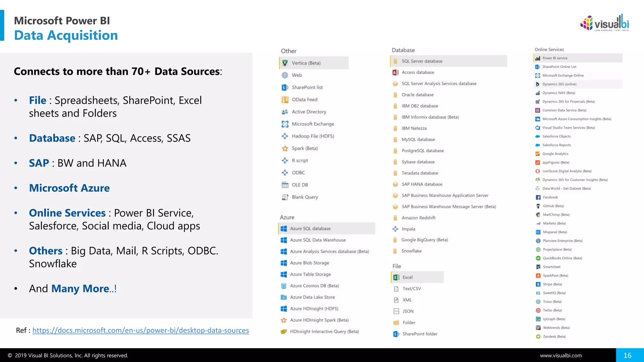Click the Azure SQL database Windows icon
Screen dimensions: 644x362
(284, 229)
